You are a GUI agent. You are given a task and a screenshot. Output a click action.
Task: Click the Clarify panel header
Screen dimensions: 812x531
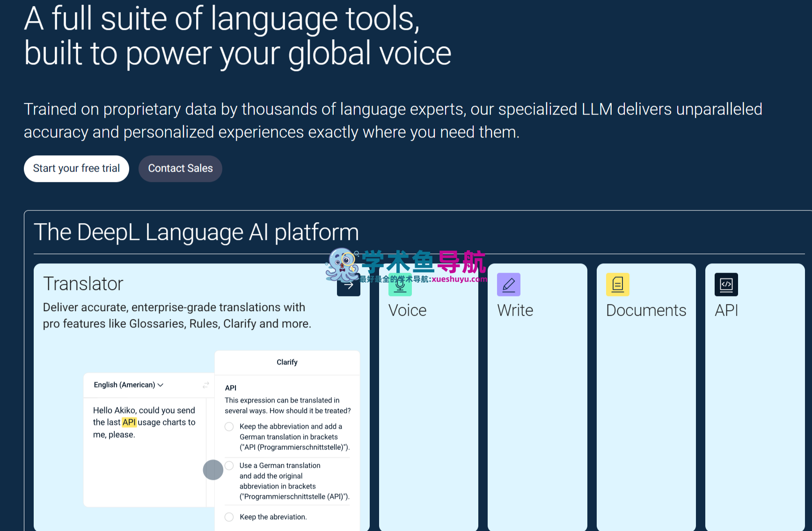click(287, 363)
